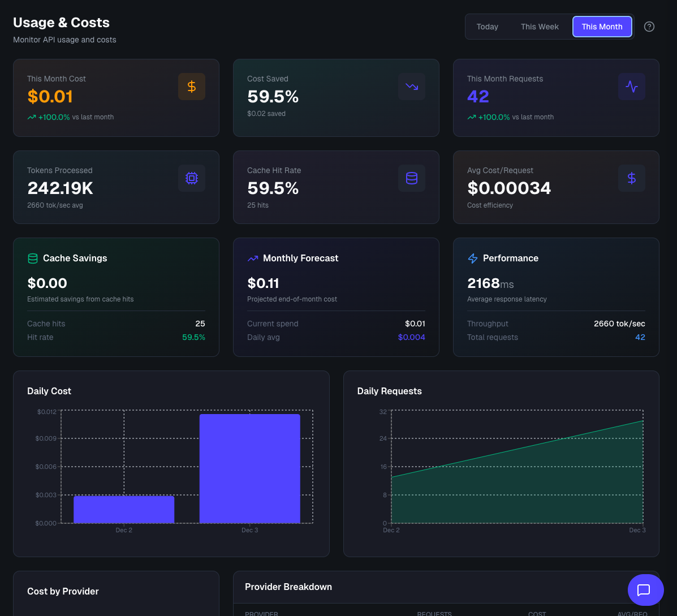Click the Usage & Costs heading
Image resolution: width=677 pixels, height=616 pixels.
[61, 23]
